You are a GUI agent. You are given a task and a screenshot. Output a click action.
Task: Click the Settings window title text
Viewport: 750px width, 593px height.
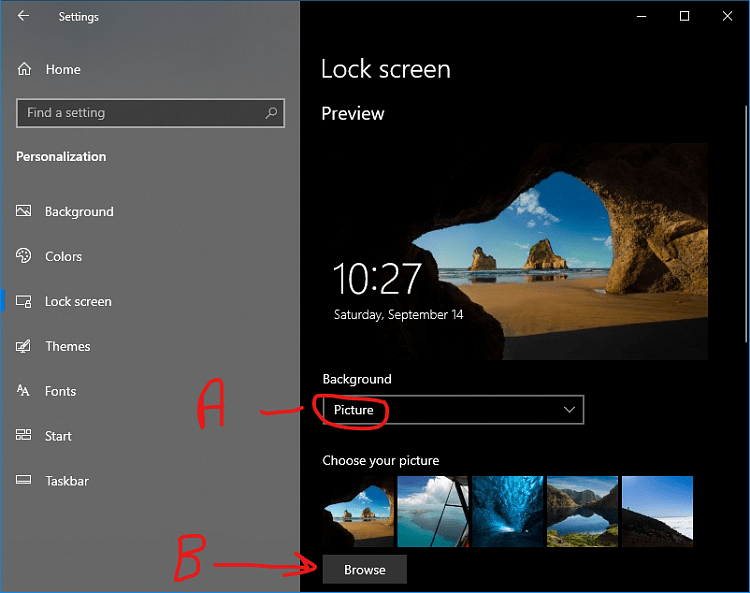coord(78,17)
